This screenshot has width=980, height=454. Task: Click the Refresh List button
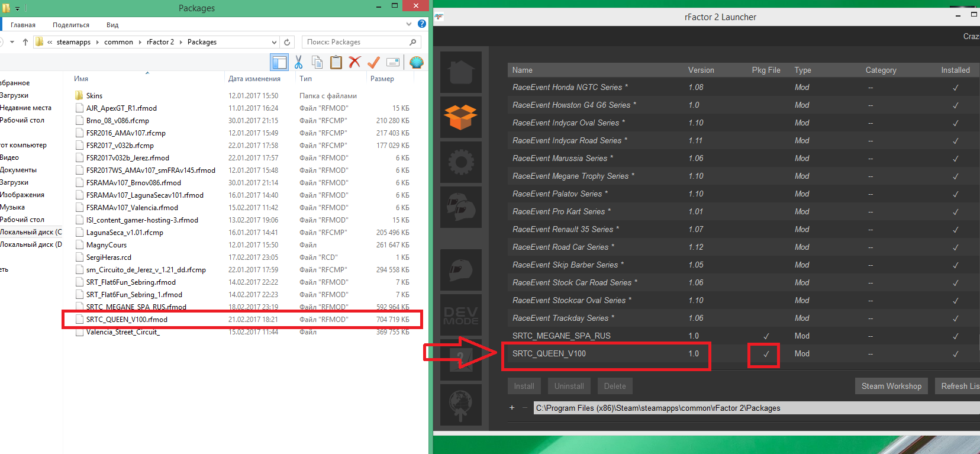(957, 386)
